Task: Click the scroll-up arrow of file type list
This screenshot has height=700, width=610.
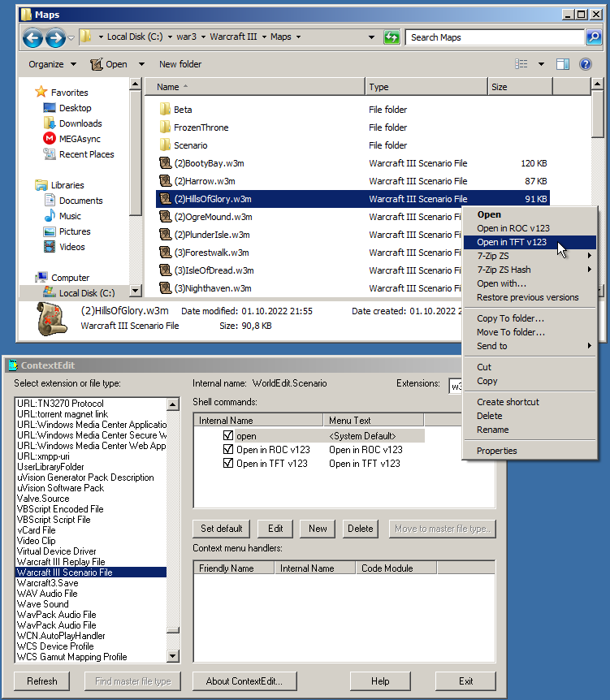Action: pyautogui.click(x=173, y=404)
